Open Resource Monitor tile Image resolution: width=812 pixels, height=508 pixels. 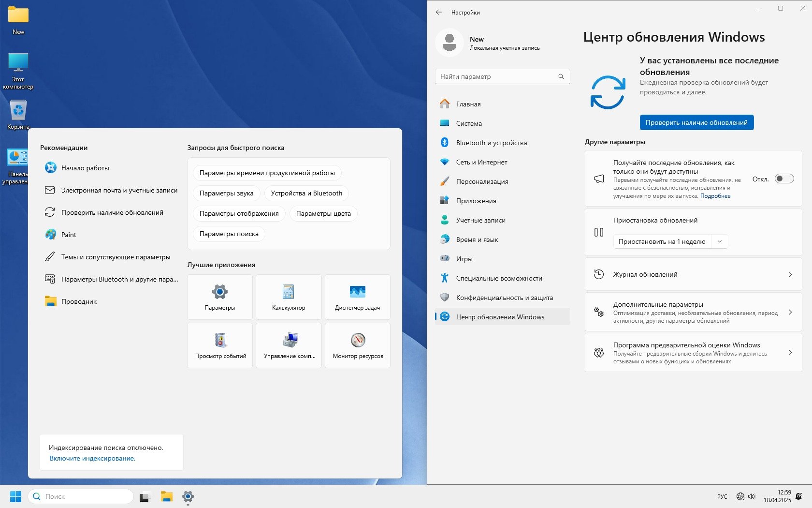point(357,345)
